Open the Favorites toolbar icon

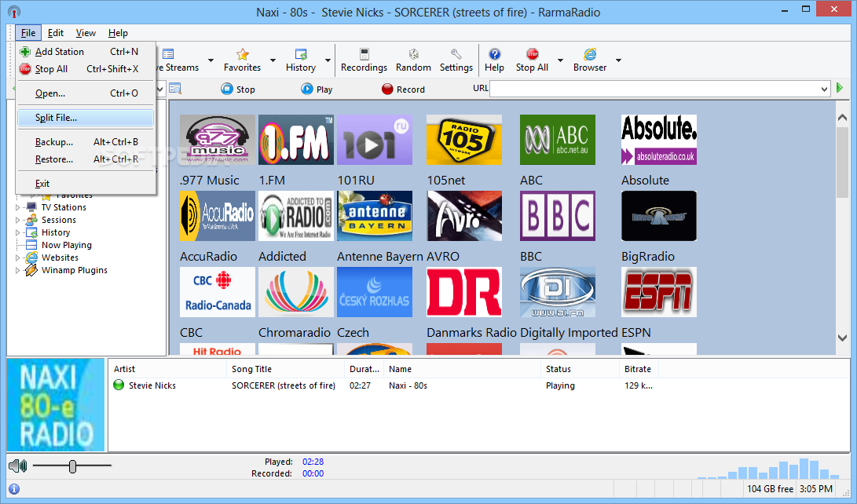pos(242,60)
